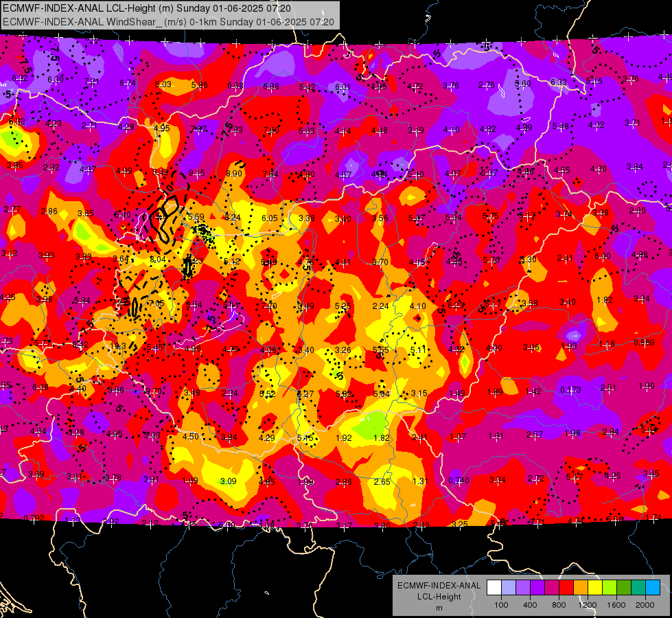Click the wind shear value "8.04"
This screenshot has width=672, height=618.
pyautogui.click(x=157, y=259)
